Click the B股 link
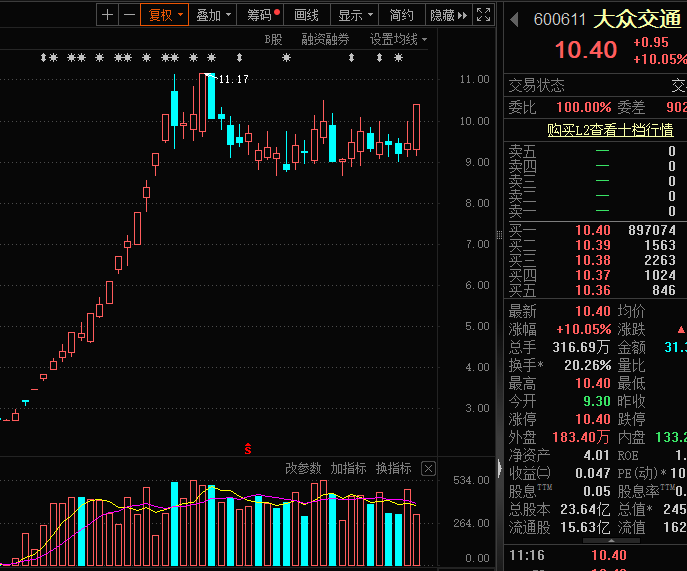 coord(273,40)
